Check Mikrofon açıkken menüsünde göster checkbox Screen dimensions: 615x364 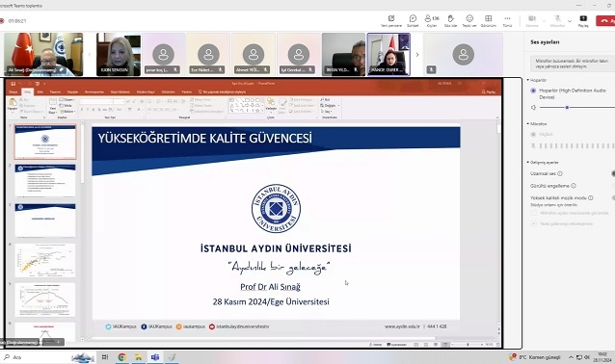(533, 213)
